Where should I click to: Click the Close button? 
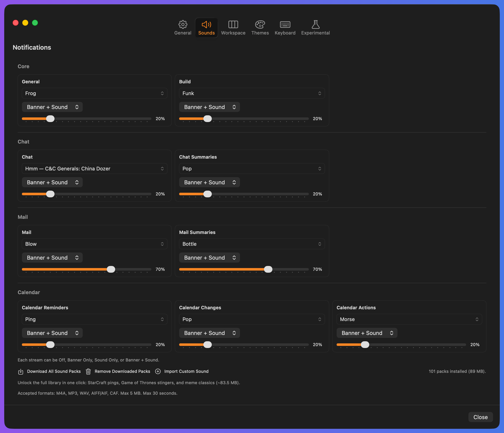pyautogui.click(x=480, y=417)
